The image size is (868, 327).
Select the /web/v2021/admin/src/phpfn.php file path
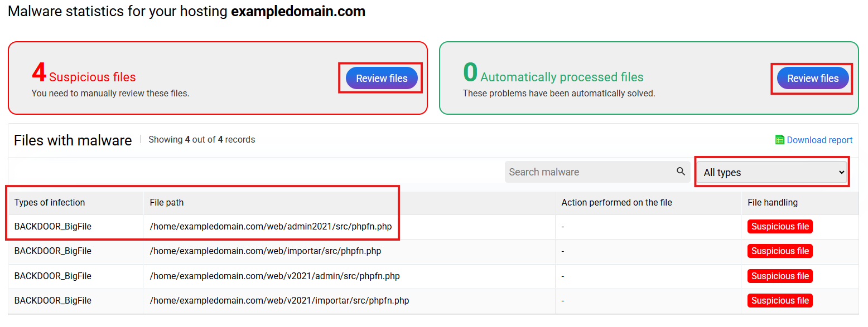click(274, 276)
